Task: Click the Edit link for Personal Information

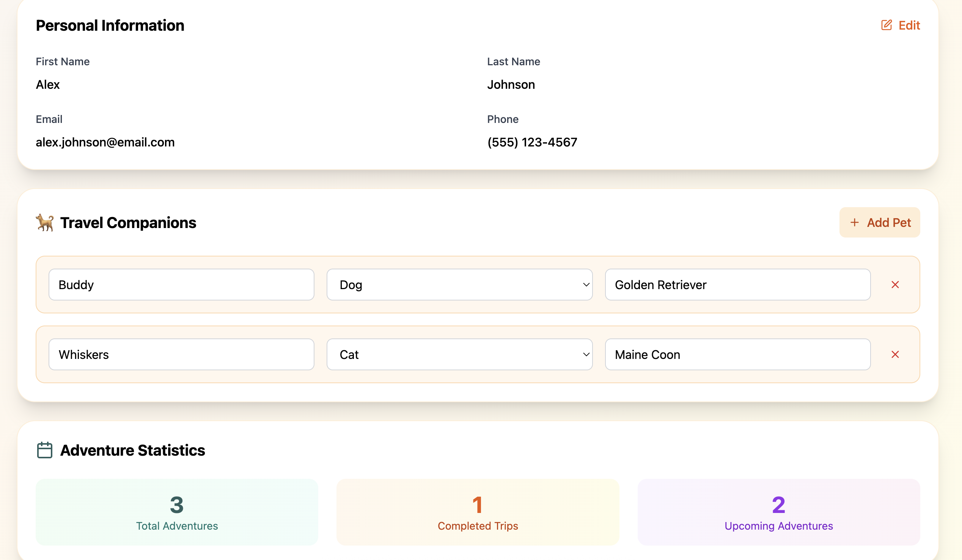Action: [909, 25]
